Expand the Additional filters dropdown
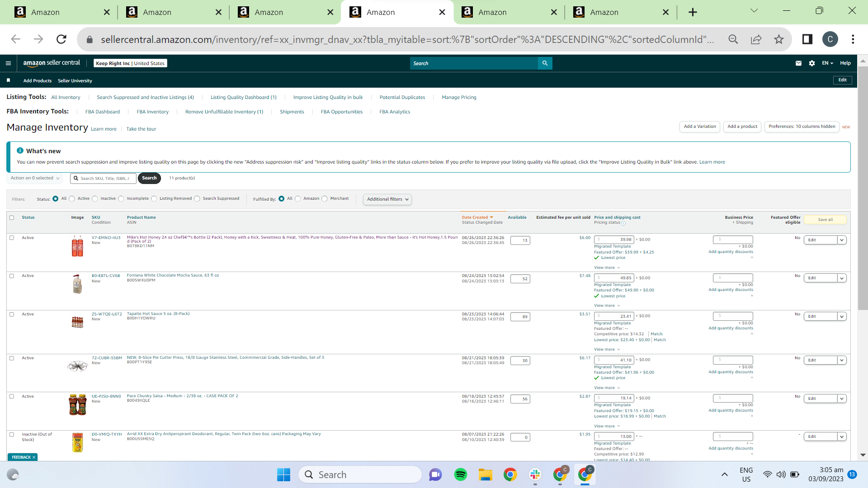 387,199
